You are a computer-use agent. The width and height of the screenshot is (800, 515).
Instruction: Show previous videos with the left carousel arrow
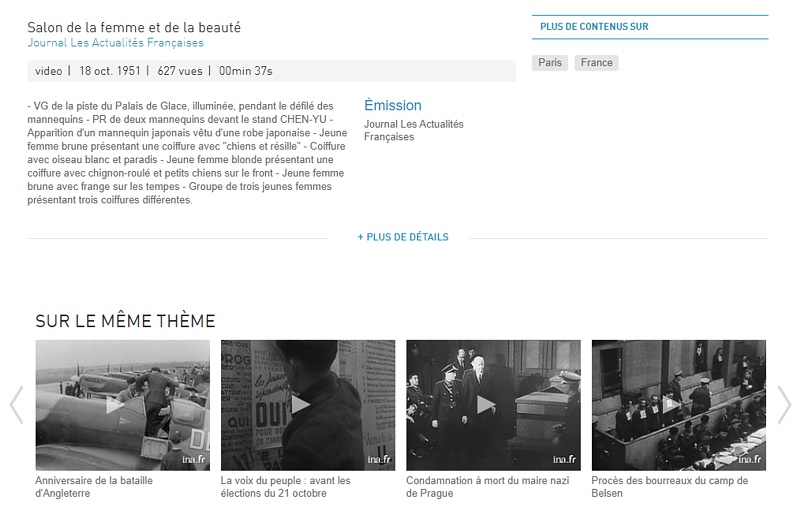pyautogui.click(x=16, y=405)
